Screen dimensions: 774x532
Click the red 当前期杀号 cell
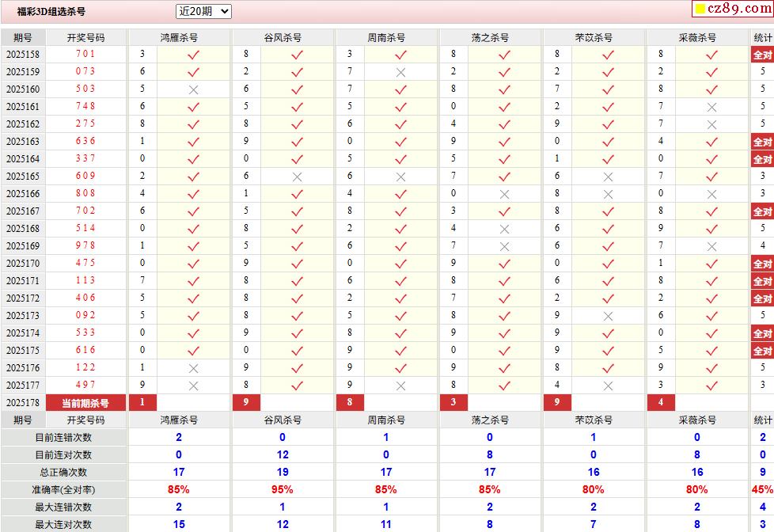pos(86,403)
